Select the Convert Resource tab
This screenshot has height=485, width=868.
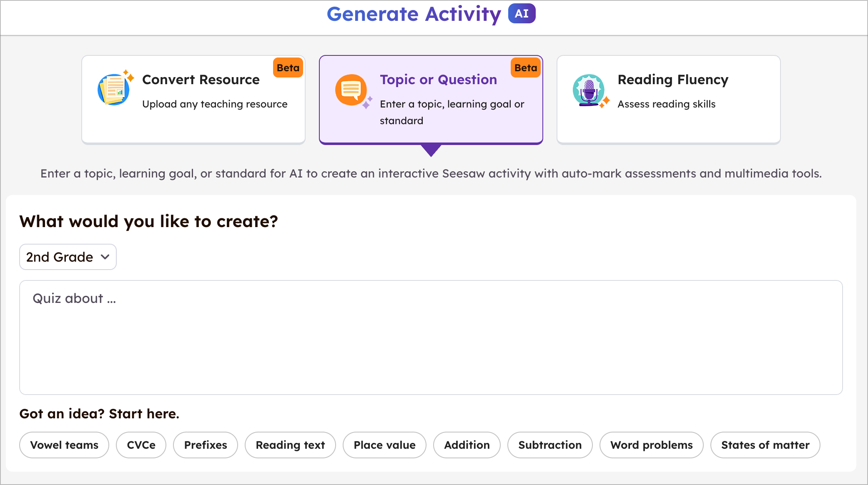193,100
